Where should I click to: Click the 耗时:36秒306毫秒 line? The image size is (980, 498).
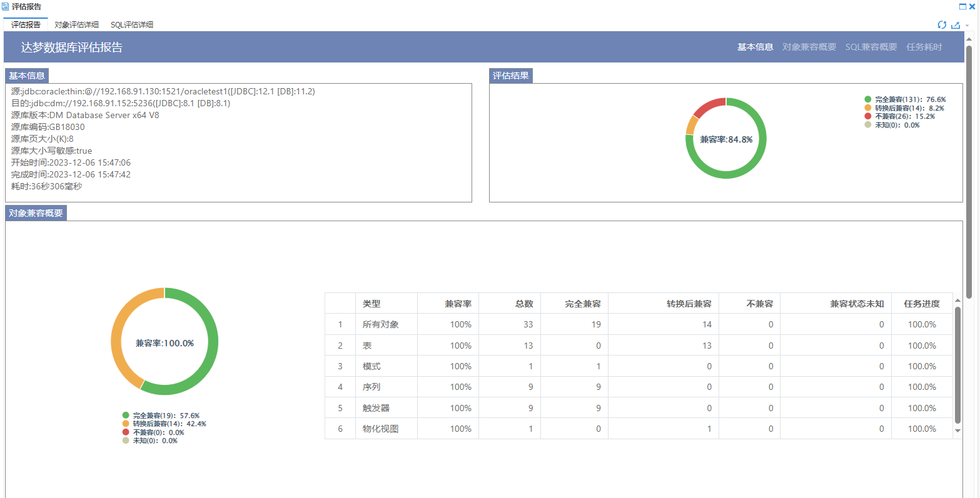[x=46, y=186]
